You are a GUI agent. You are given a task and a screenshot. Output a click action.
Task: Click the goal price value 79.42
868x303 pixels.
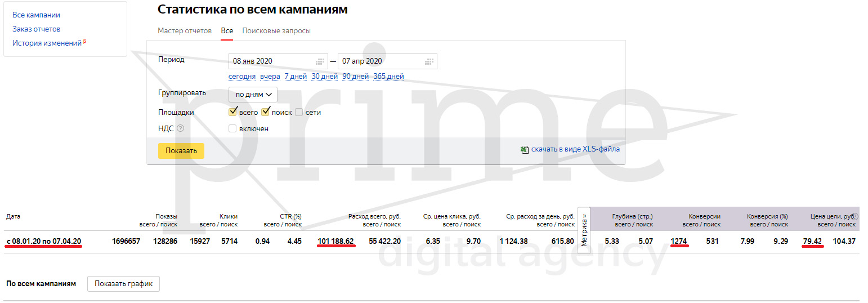(x=813, y=242)
